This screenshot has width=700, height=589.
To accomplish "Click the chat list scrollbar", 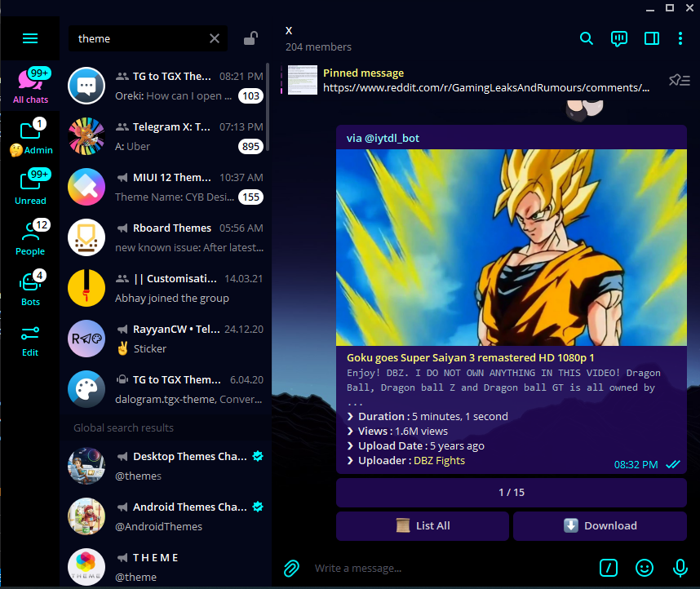I will (x=268, y=107).
